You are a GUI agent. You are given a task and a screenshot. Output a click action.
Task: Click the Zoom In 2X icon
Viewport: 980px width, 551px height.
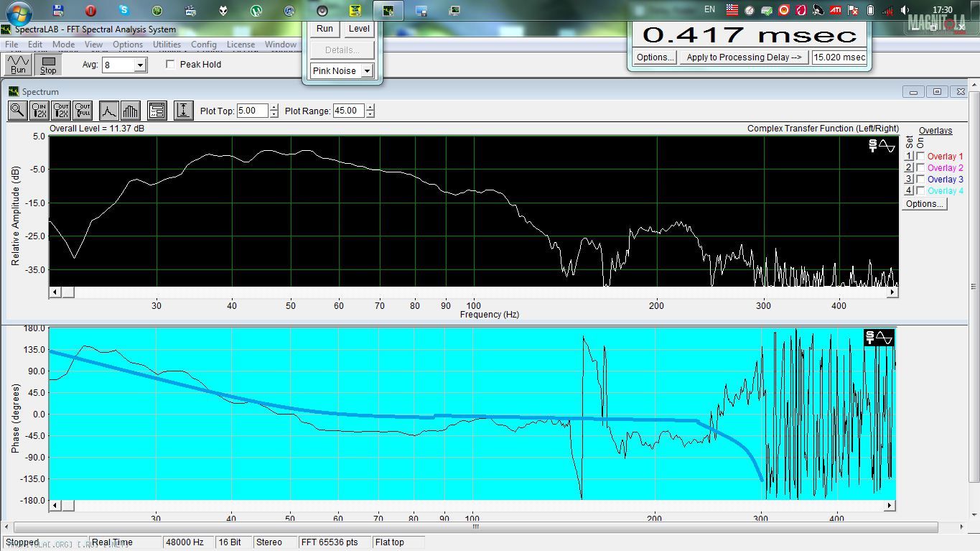[x=39, y=111]
